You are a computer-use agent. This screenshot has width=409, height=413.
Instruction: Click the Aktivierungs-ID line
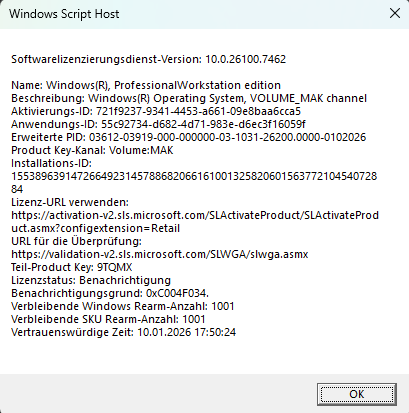[x=156, y=111]
